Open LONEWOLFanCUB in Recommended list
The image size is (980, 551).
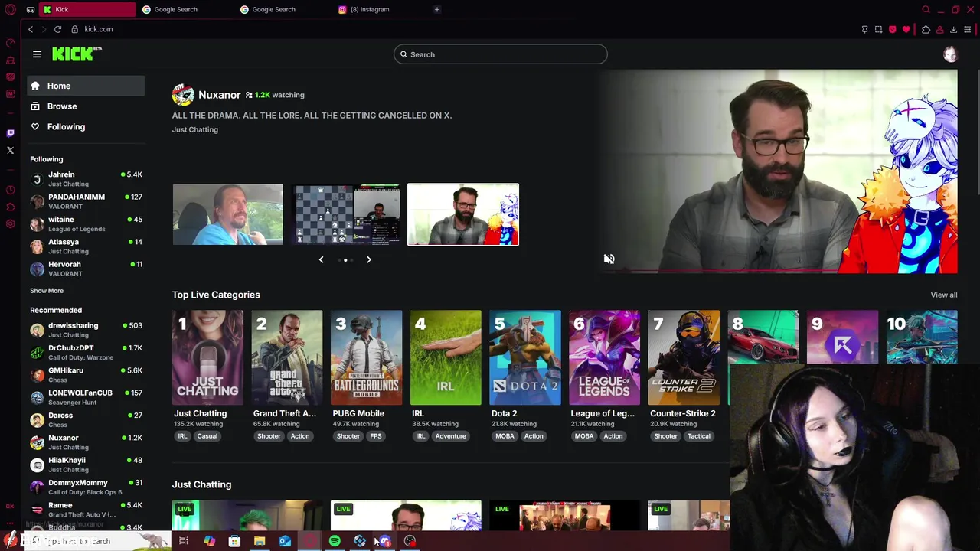86,397
